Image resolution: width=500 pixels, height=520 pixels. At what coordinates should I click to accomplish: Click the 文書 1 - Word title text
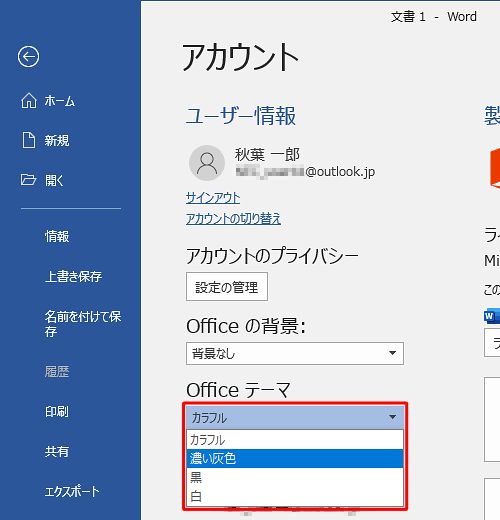[434, 17]
